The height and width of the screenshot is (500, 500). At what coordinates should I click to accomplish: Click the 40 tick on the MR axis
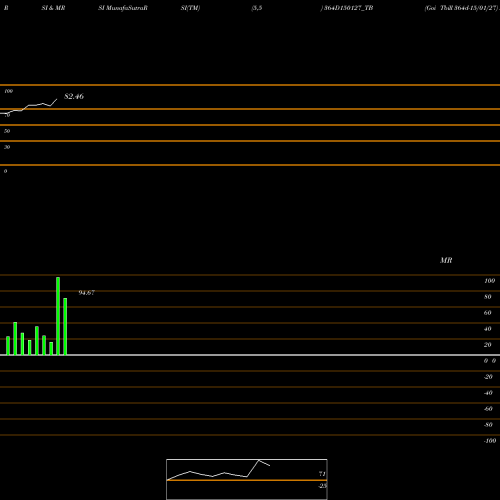488,329
